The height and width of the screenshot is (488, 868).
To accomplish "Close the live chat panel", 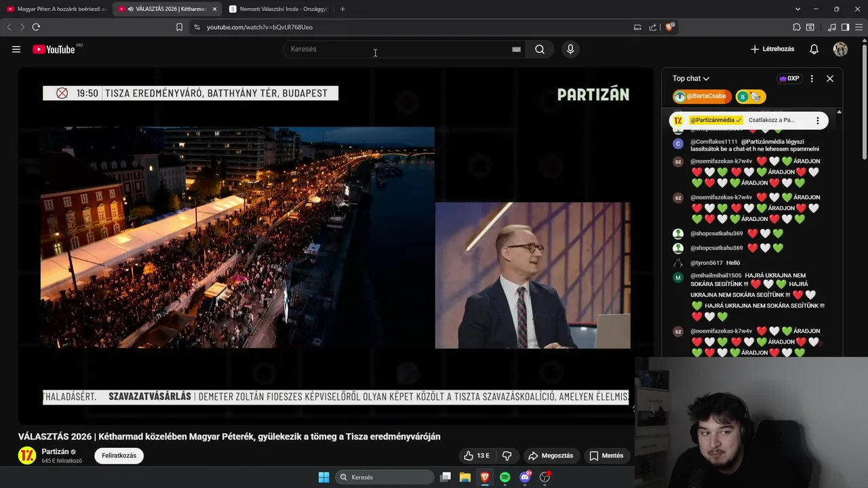I will pyautogui.click(x=830, y=79).
